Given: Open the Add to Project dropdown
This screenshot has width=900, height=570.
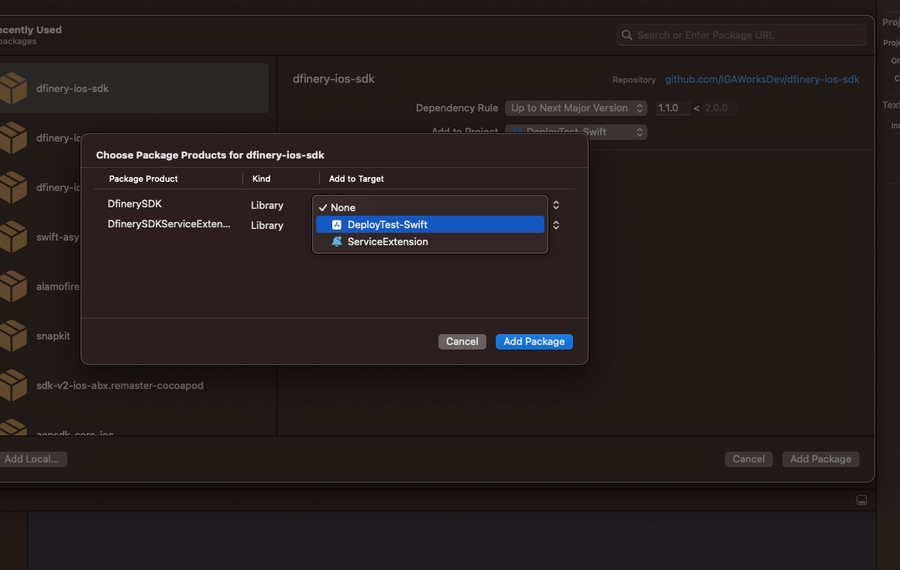Looking at the screenshot, I should click(x=575, y=132).
